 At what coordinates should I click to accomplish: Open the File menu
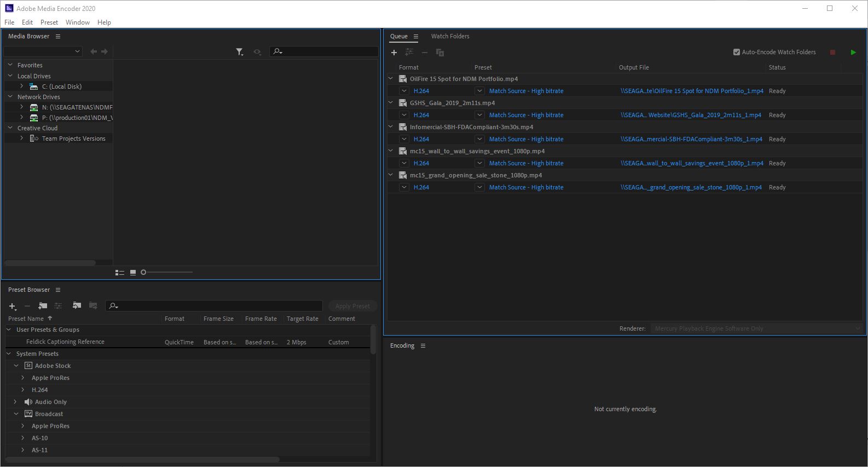tap(9, 22)
